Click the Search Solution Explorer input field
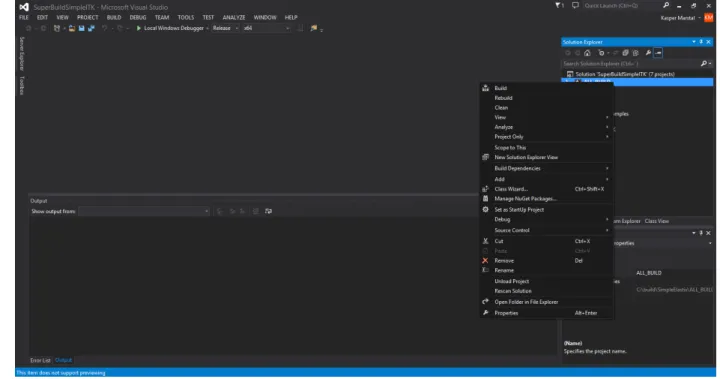This screenshot has height=379, width=720. 630,63
